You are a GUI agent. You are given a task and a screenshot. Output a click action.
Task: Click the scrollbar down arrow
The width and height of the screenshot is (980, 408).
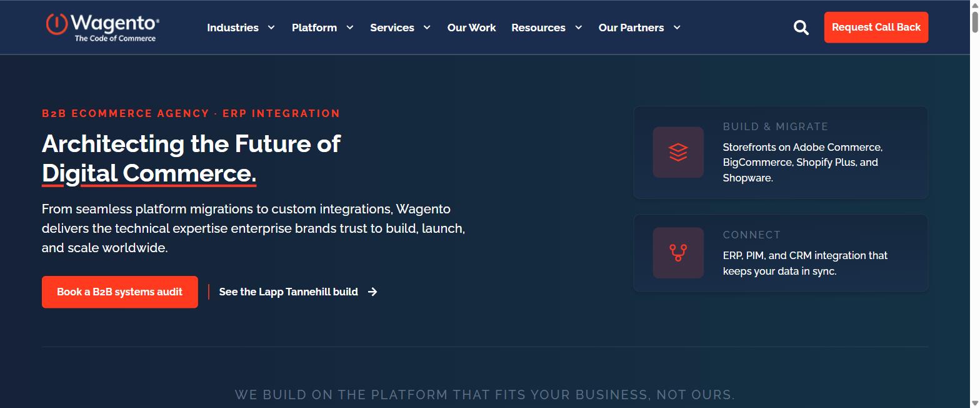click(974, 403)
